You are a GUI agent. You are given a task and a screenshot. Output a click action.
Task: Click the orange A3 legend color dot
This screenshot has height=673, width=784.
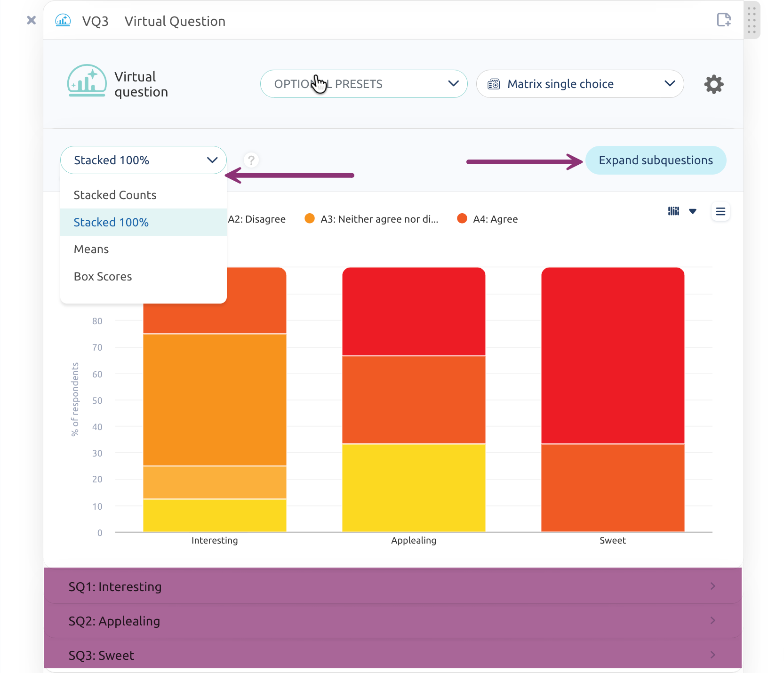tap(310, 218)
